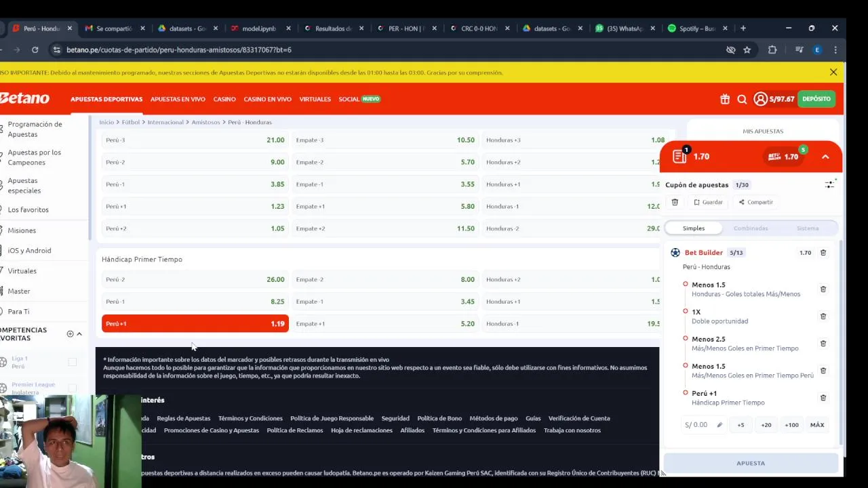
Task: Click the Guardar coupon button
Action: (x=708, y=202)
